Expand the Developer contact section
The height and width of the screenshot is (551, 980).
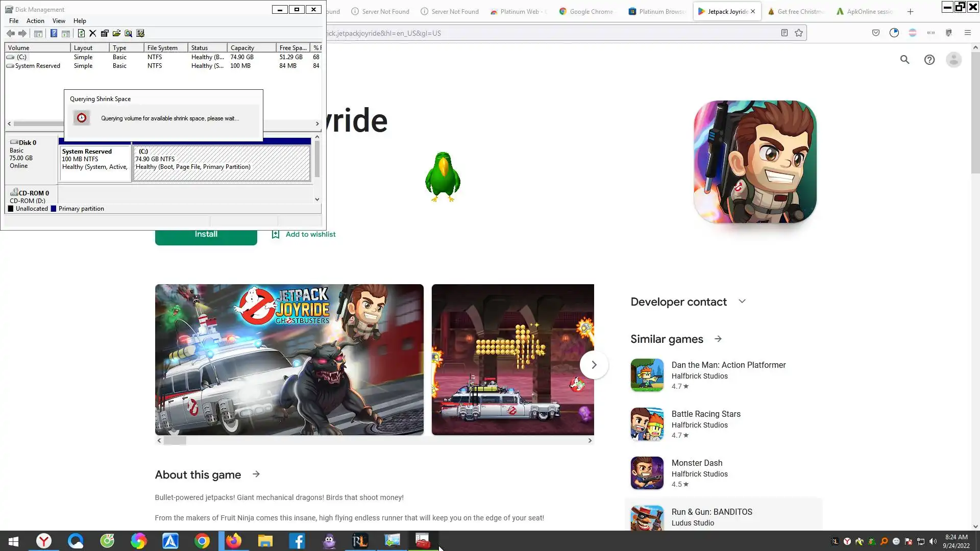click(x=742, y=302)
